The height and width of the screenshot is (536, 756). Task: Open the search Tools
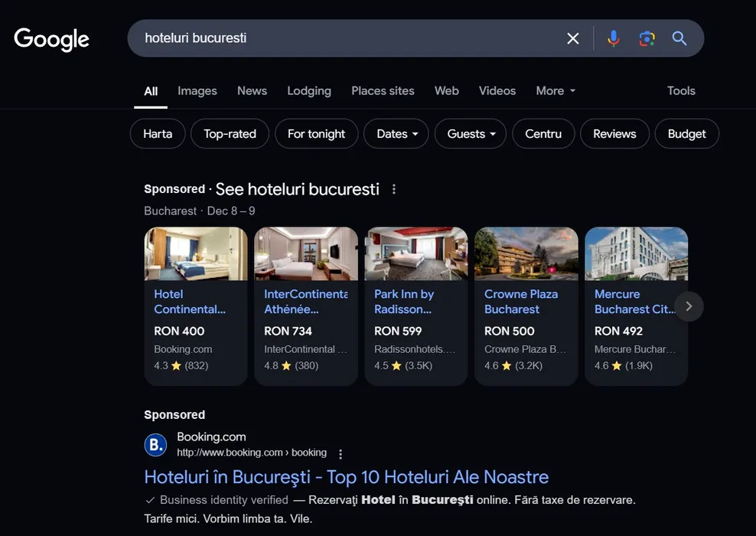coord(681,90)
